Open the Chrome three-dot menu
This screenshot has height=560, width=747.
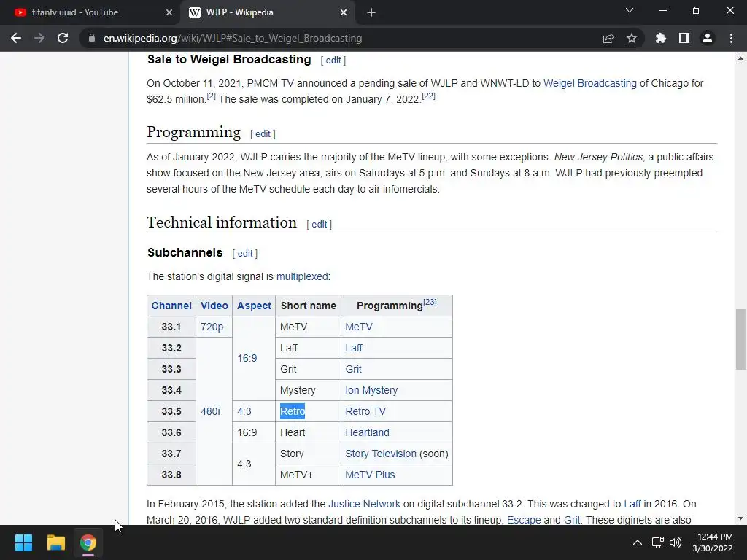[731, 38]
